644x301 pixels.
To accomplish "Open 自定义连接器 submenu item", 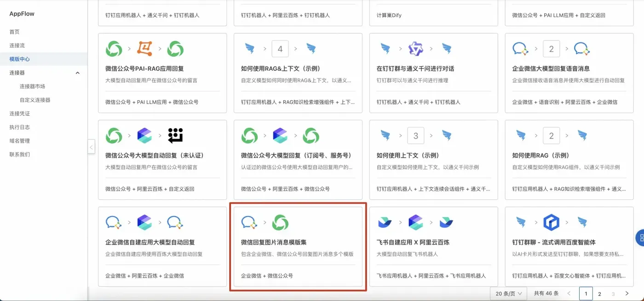I will click(x=35, y=100).
